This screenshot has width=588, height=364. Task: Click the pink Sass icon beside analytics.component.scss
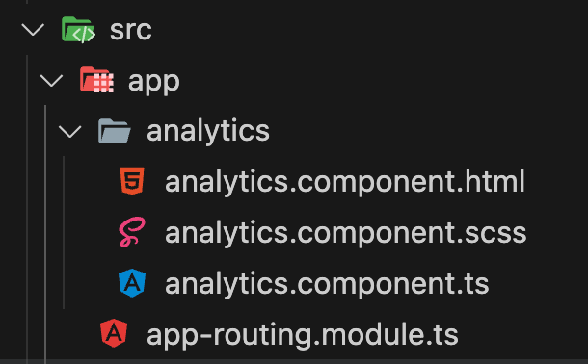coord(132,232)
